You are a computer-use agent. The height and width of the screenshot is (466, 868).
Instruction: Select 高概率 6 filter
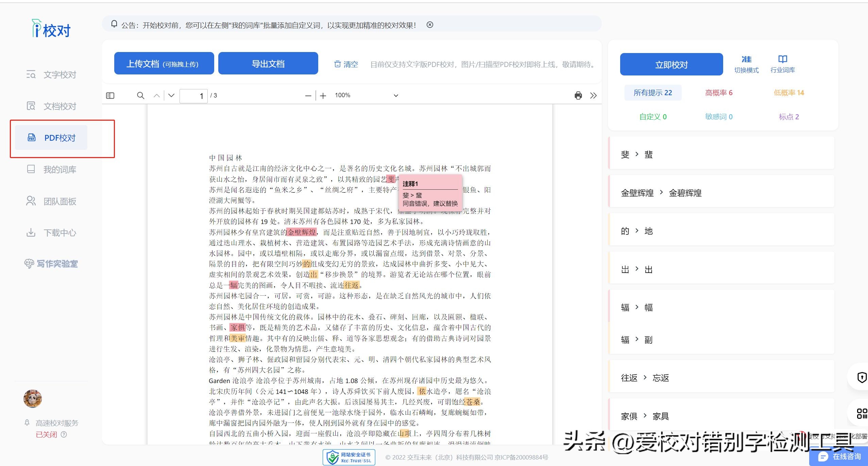point(719,92)
